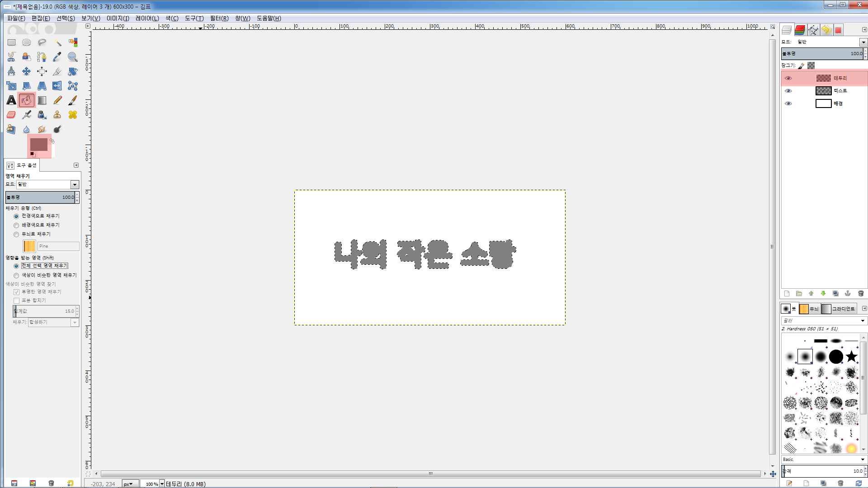
Task: Switch to the Paths tab
Action: (x=813, y=30)
